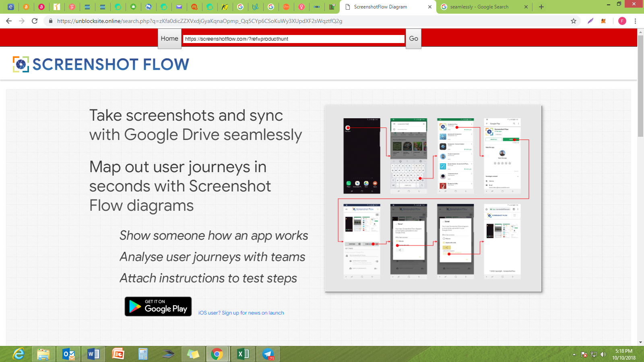Select the orange-red 'm' pinned tab
This screenshot has height=362, width=644.
pyautogui.click(x=194, y=7)
